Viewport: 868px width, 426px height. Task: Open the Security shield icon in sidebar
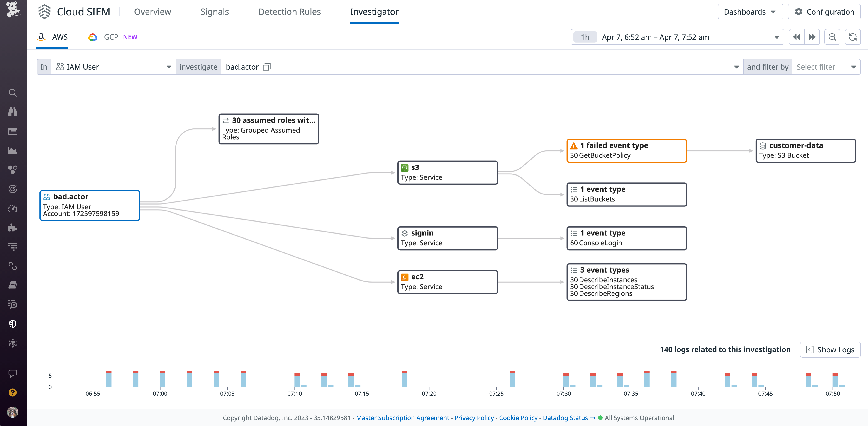click(13, 324)
